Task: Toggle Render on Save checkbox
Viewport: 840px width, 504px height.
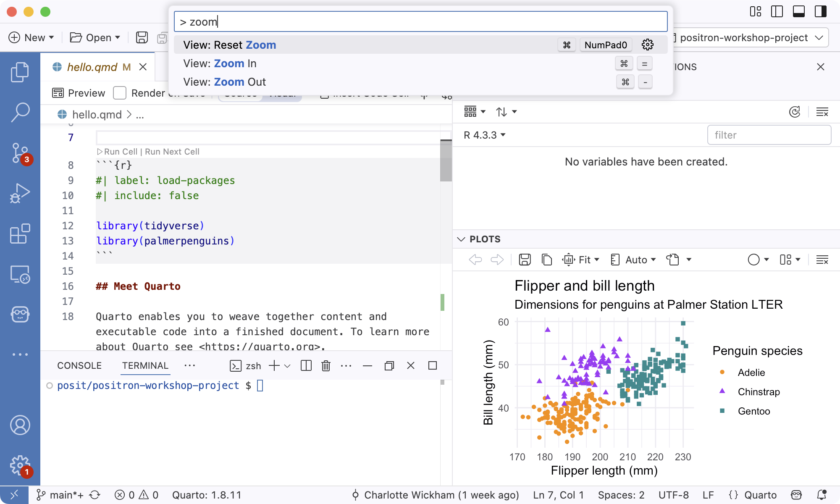Action: pyautogui.click(x=120, y=93)
